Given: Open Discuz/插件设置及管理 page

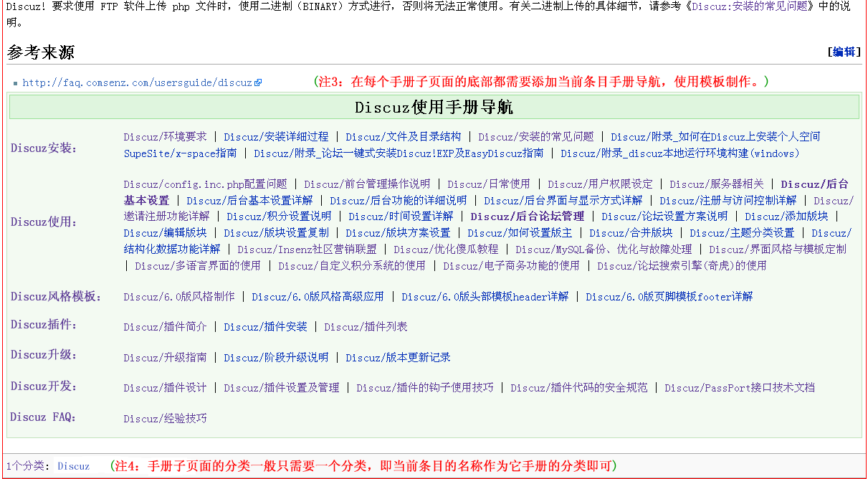Looking at the screenshot, I should tap(282, 387).
